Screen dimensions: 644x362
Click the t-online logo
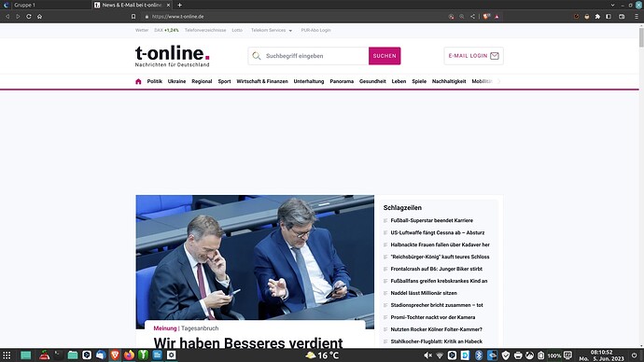pos(173,56)
